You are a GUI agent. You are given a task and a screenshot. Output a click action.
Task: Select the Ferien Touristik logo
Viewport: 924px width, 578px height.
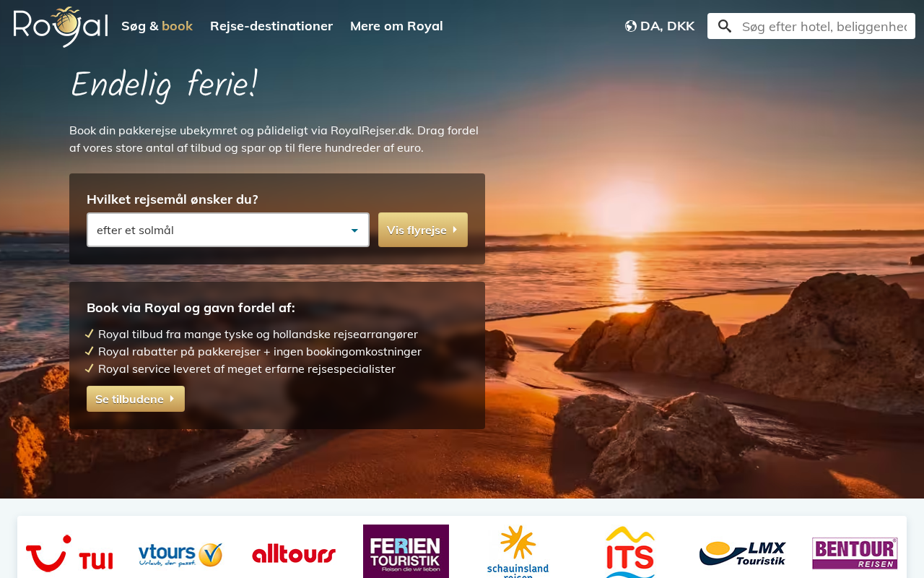406,551
